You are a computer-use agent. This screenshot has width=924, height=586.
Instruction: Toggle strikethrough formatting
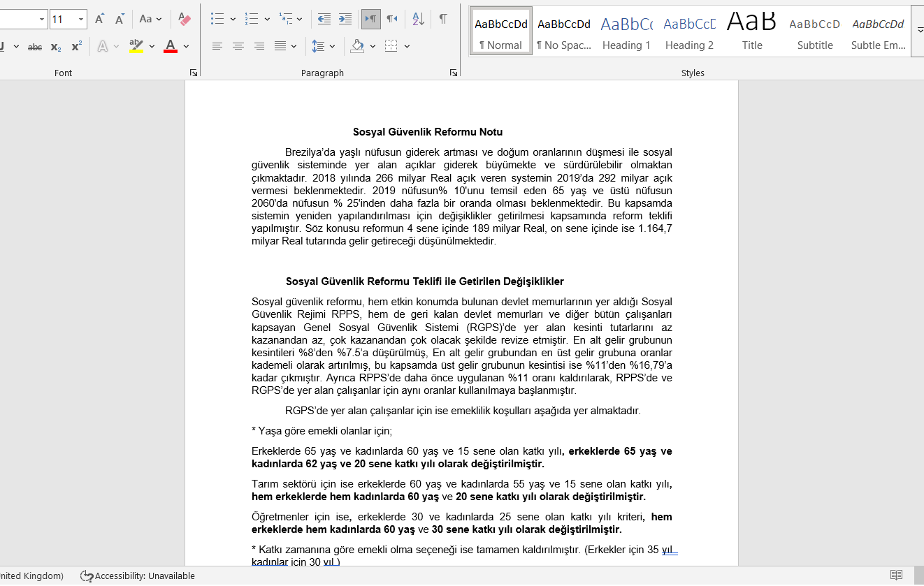[34, 47]
